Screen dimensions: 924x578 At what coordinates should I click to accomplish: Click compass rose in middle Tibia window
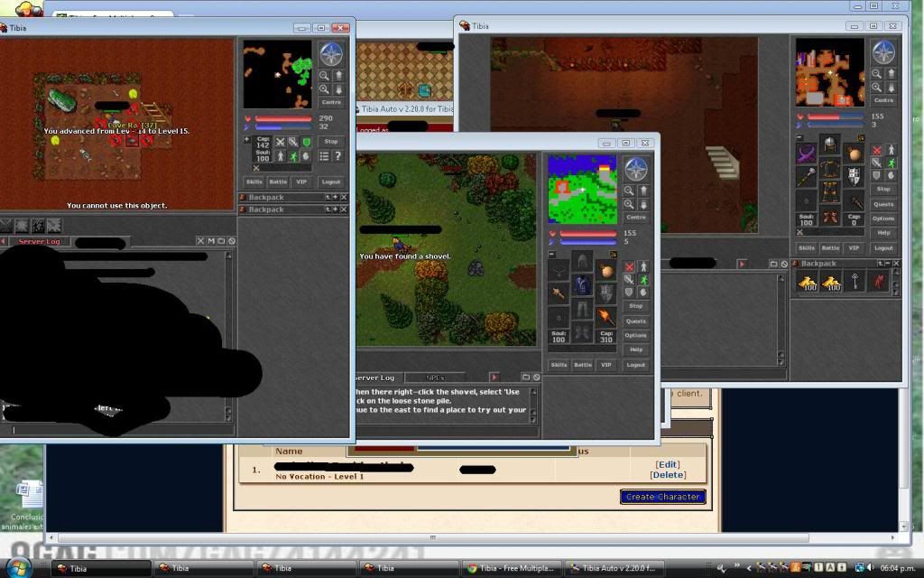(x=636, y=169)
